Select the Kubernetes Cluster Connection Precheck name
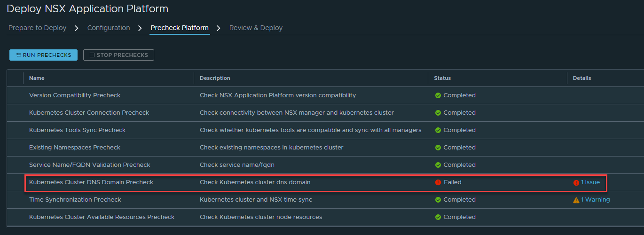The height and width of the screenshot is (235, 644). pyautogui.click(x=89, y=113)
